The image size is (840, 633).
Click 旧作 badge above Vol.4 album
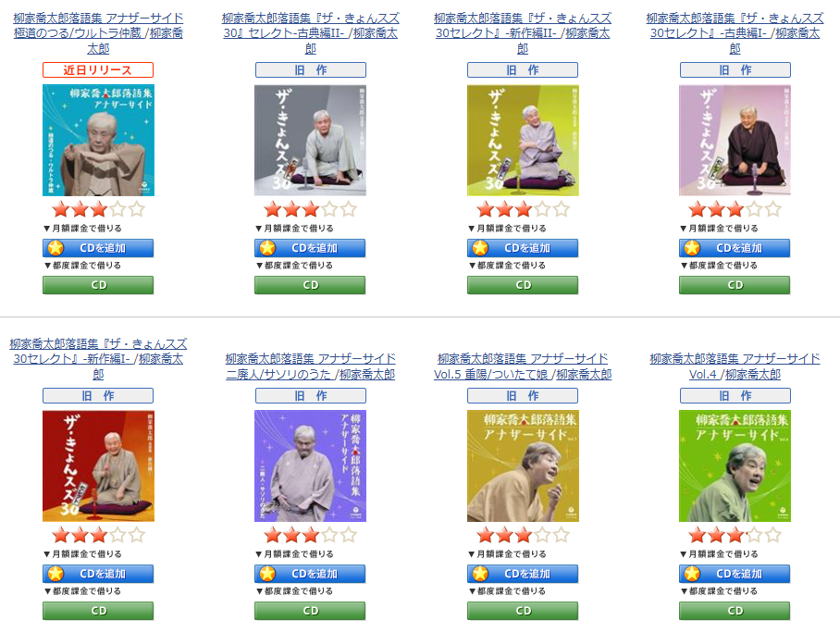click(x=735, y=396)
